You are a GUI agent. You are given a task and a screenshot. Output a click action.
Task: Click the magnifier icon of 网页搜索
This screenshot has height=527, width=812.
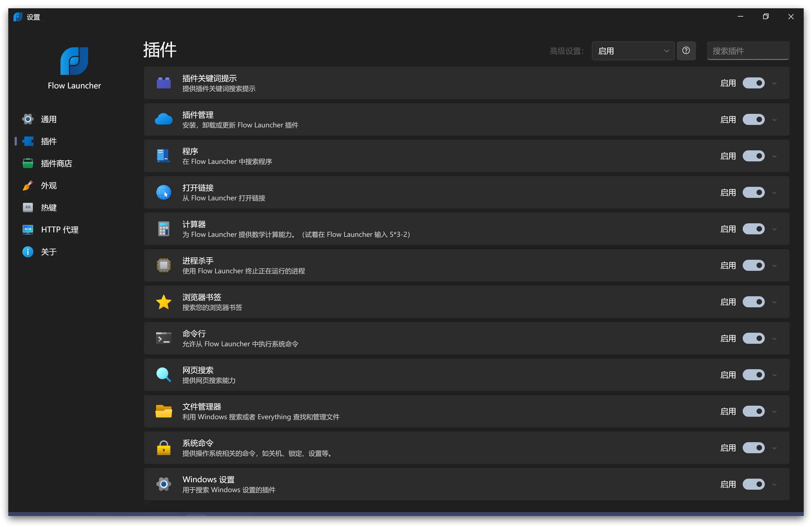[x=164, y=374]
